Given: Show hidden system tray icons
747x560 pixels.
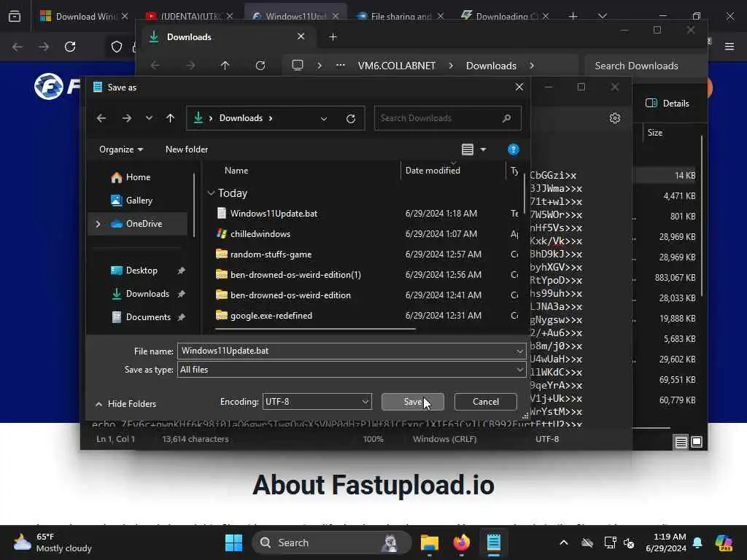Looking at the screenshot, I should [564, 542].
